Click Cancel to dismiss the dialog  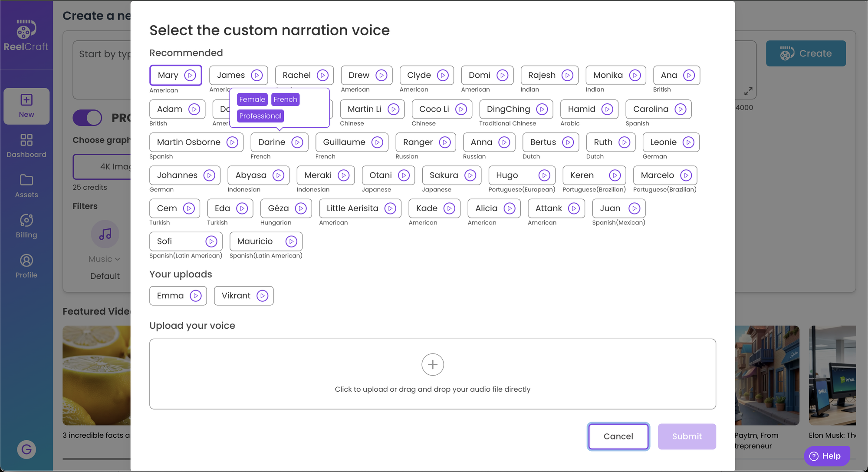point(618,436)
